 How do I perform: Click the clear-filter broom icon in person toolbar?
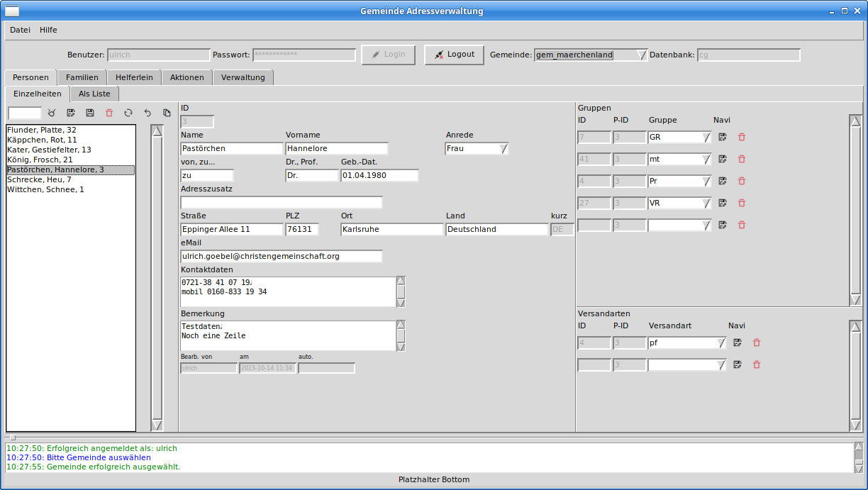pos(52,113)
